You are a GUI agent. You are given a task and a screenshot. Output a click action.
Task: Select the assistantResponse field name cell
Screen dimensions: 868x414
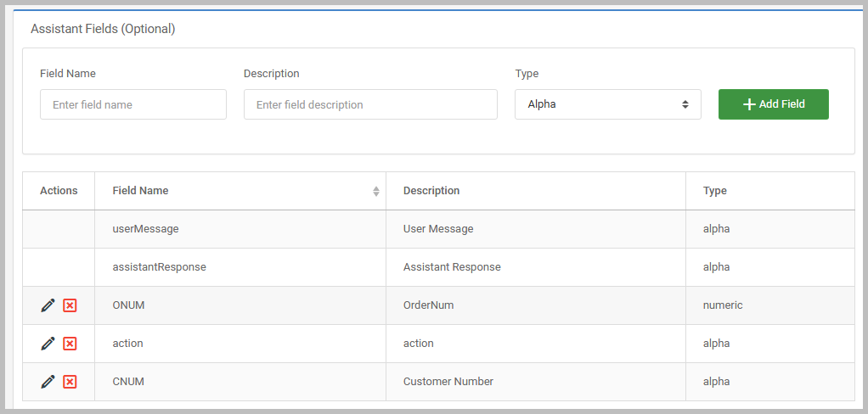(159, 267)
